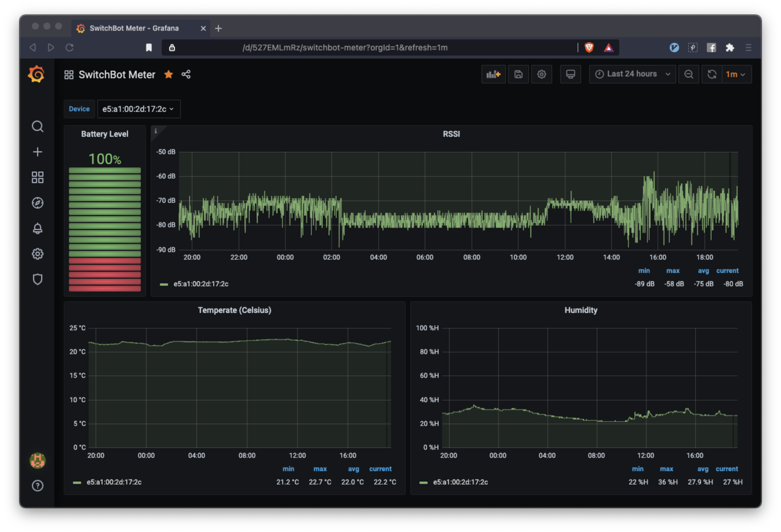Screen dimensions: 781x532
Task: Open the Last 24 hours time picker
Action: tap(632, 74)
